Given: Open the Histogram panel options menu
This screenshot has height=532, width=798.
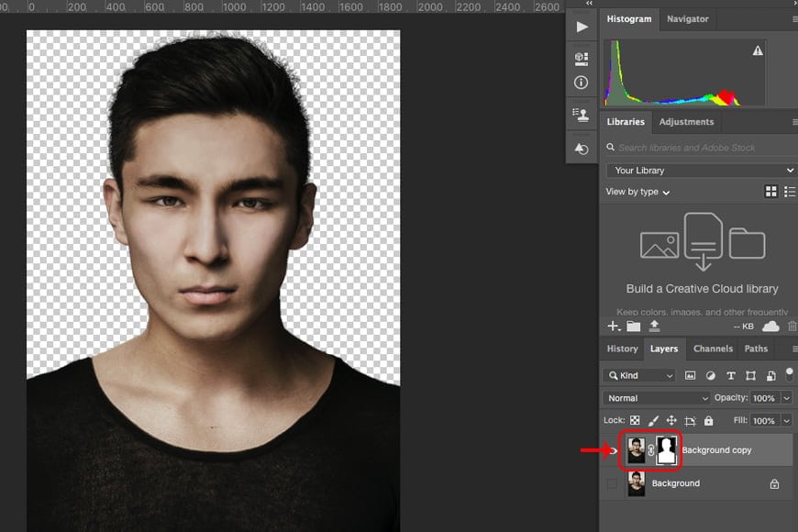Looking at the screenshot, I should point(794,19).
